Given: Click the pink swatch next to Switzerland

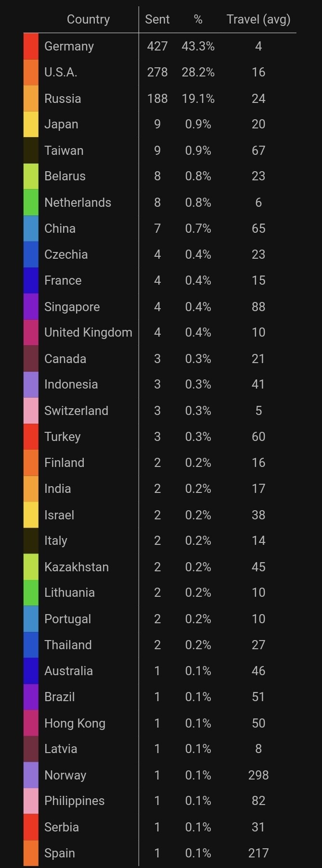Looking at the screenshot, I should [x=31, y=410].
